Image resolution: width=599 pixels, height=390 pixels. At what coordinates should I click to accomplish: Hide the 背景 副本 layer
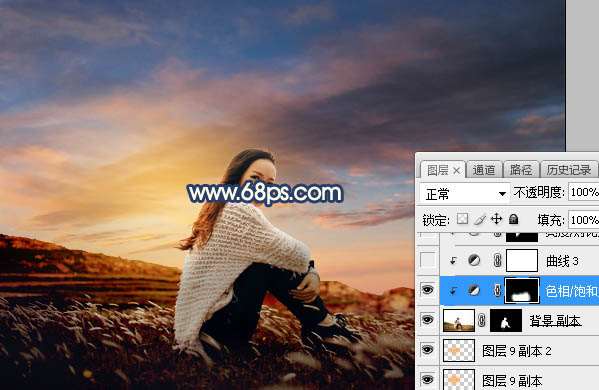(x=427, y=320)
